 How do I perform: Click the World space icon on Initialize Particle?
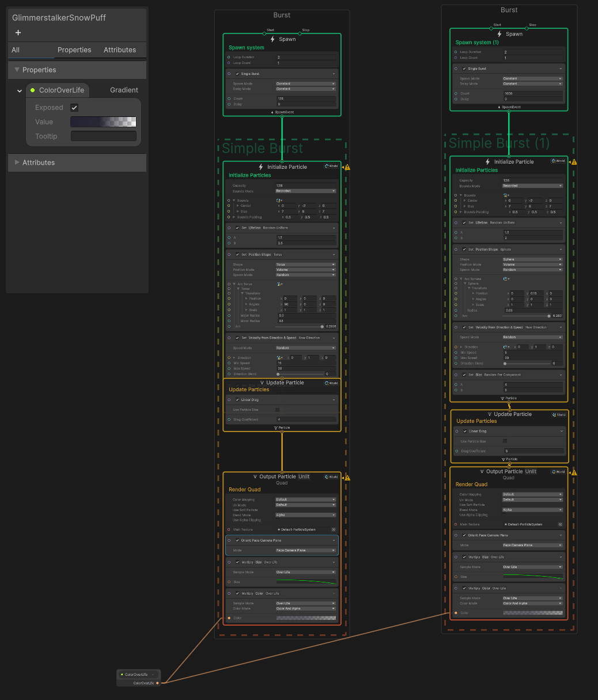[x=331, y=166]
